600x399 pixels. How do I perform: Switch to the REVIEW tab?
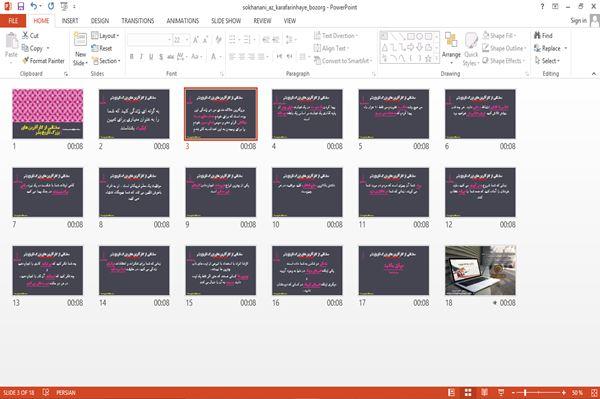[x=262, y=21]
